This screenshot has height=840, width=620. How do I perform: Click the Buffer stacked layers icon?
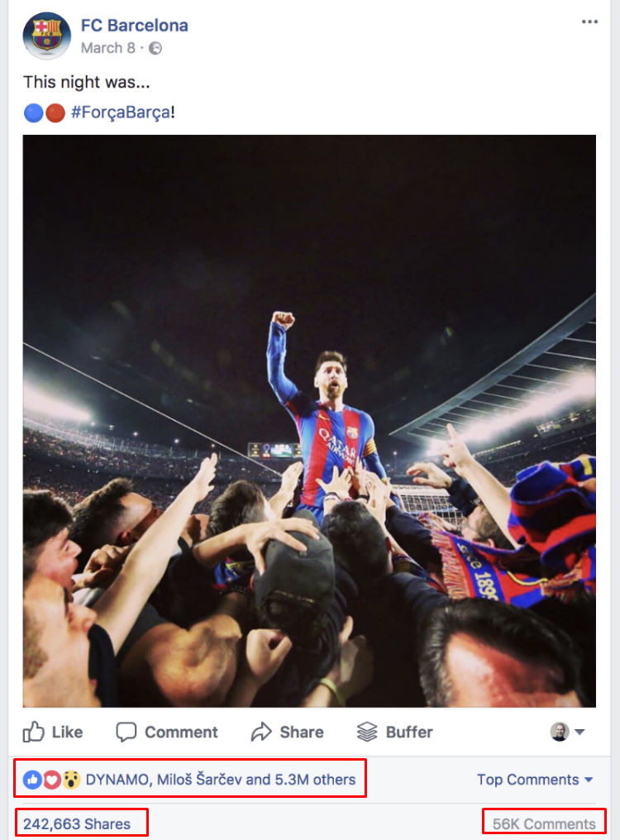pyautogui.click(x=367, y=732)
